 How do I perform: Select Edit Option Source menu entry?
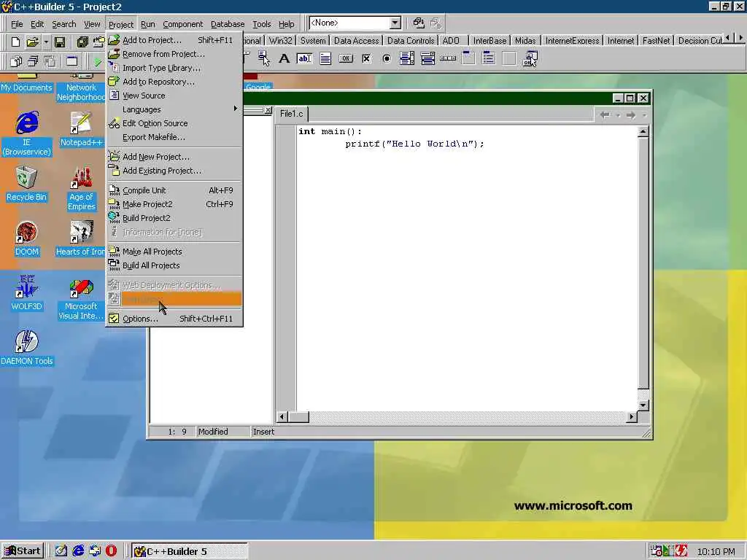tap(174, 123)
